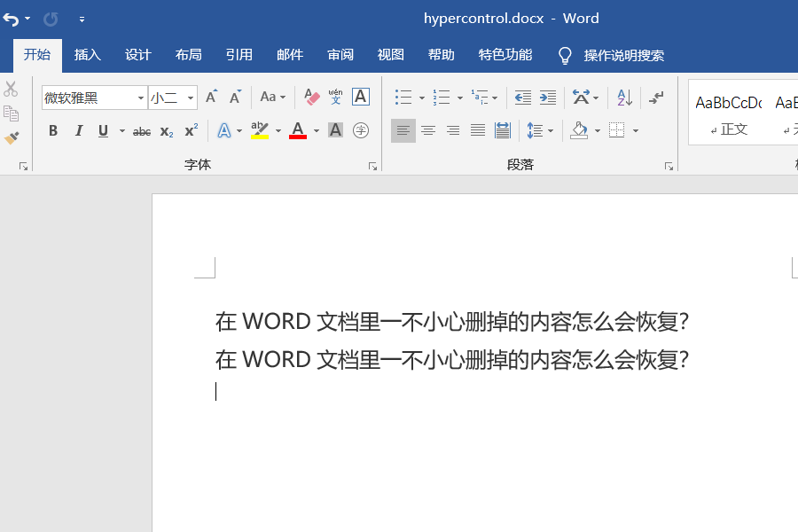This screenshot has height=532, width=798.
Task: Open the clipboard pane launcher
Action: (x=23, y=166)
